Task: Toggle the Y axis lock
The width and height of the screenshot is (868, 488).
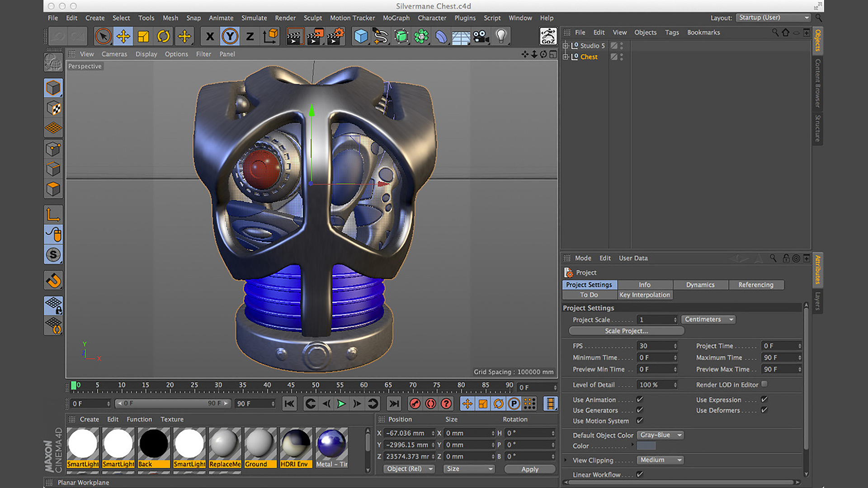Action: coord(230,36)
